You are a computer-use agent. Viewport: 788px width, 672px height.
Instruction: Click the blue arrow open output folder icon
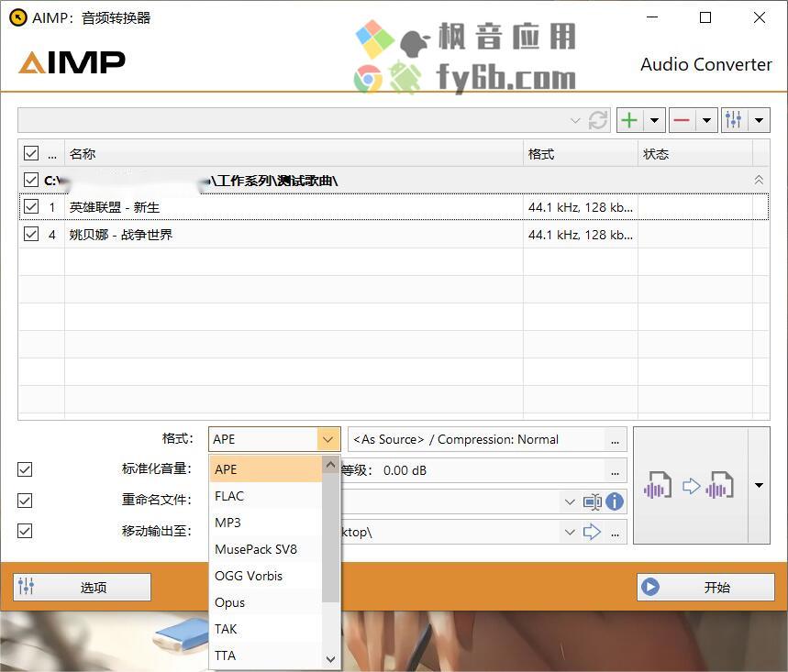tap(592, 532)
